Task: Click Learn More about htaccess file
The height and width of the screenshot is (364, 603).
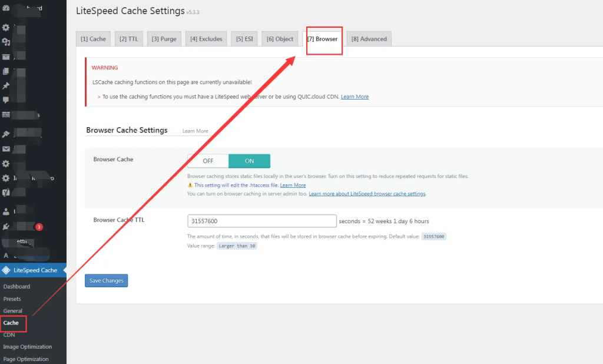Action: click(x=293, y=185)
